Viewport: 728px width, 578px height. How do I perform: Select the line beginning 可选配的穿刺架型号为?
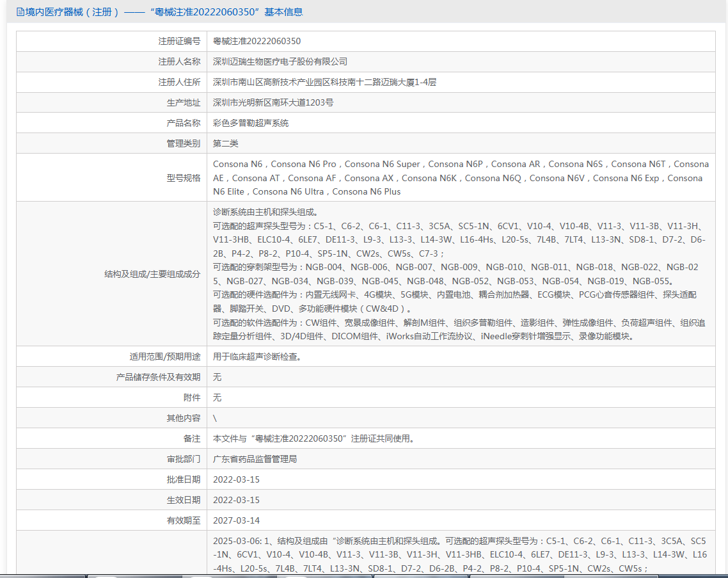pos(455,274)
